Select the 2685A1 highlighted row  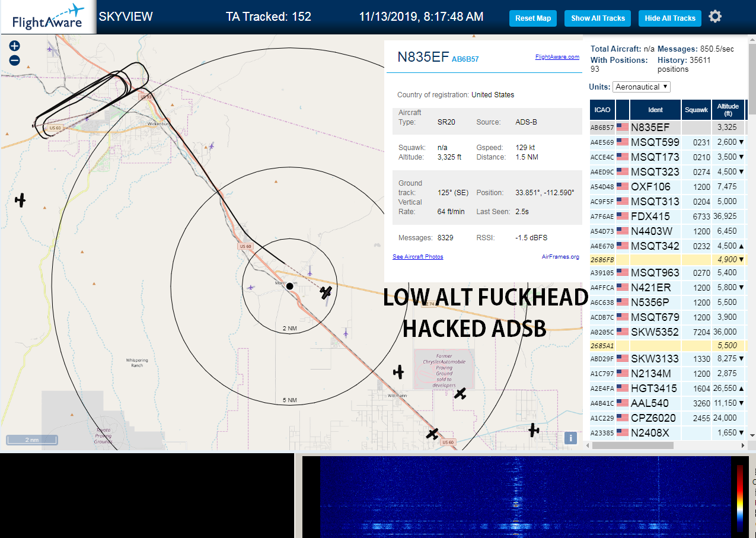point(668,345)
